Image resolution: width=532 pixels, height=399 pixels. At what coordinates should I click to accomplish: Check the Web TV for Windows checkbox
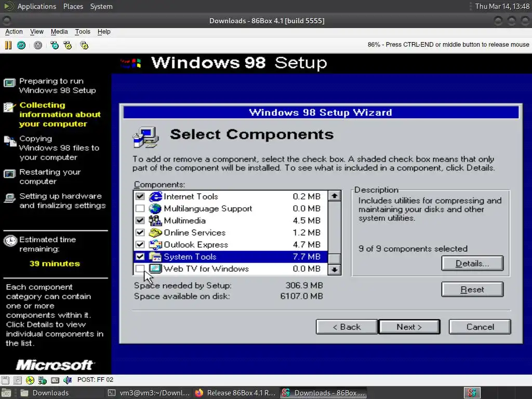140,269
